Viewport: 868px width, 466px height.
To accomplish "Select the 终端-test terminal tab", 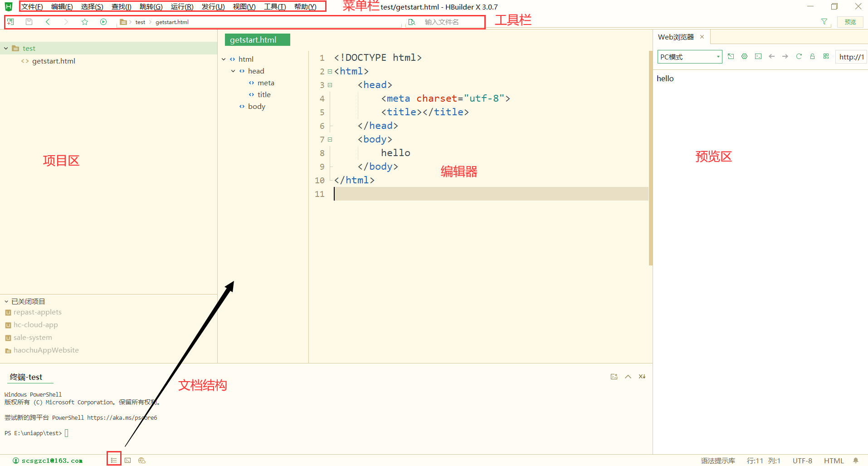I will [26, 377].
